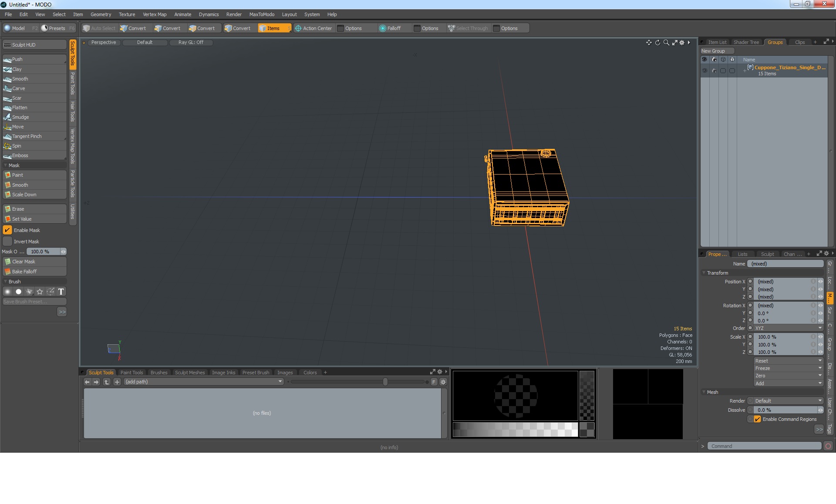Viewport: 836px width, 504px height.
Task: Open the mesh Render Default dropdown
Action: point(788,401)
